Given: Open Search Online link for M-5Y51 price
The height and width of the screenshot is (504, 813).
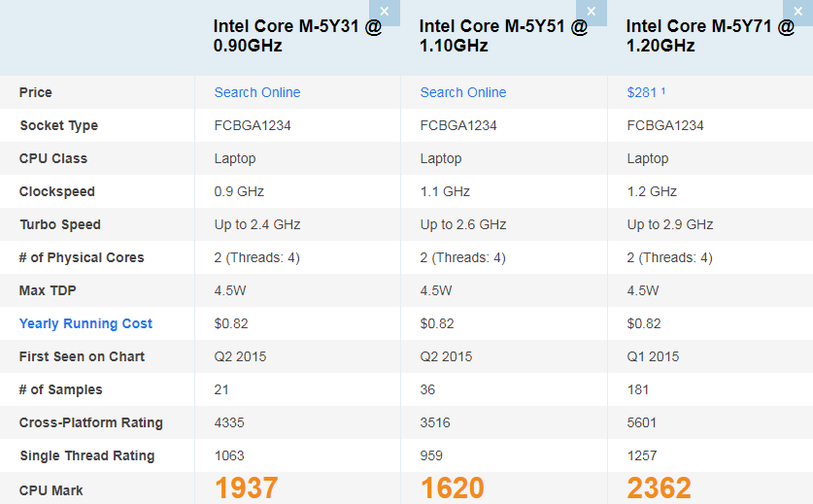Looking at the screenshot, I should point(463,92).
